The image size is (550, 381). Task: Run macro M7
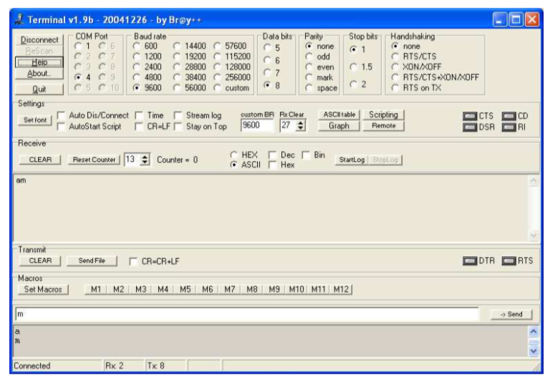pyautogui.click(x=230, y=289)
